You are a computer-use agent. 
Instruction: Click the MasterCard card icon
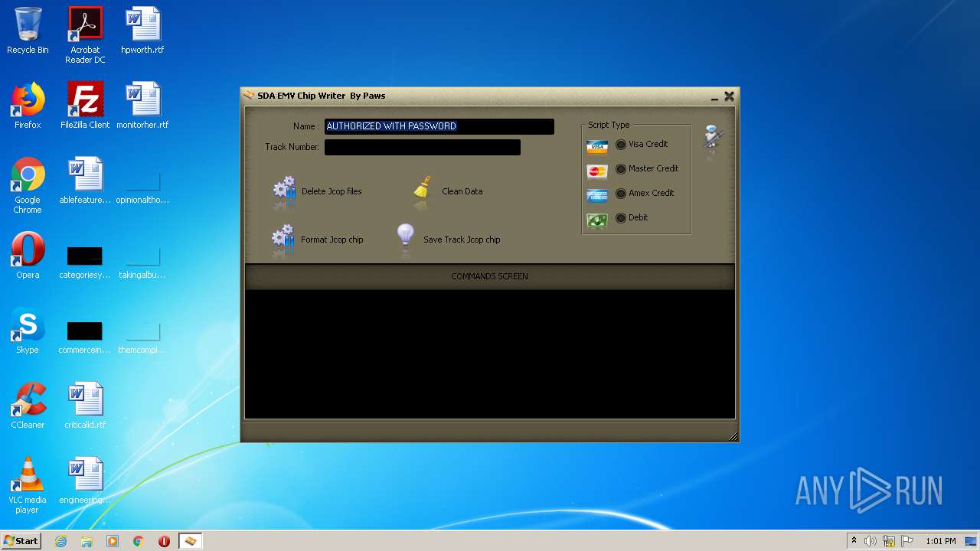tap(597, 171)
